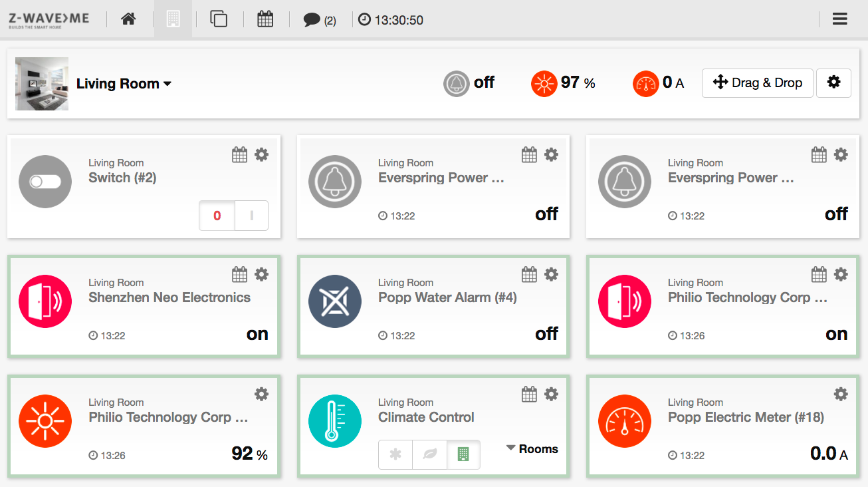Open Popp Water Alarm settings gear
This screenshot has height=487, width=868.
(551, 274)
